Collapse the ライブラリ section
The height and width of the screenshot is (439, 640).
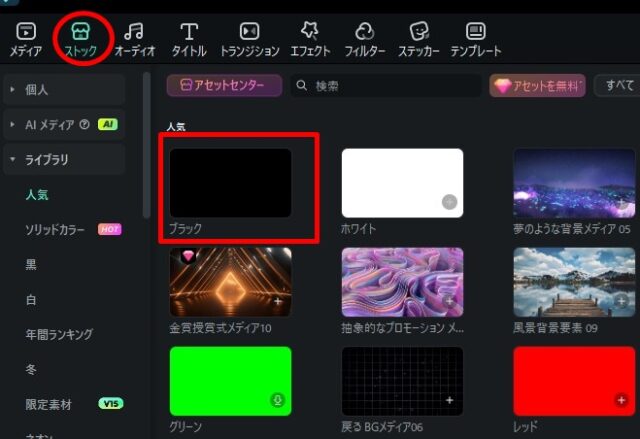coord(12,159)
